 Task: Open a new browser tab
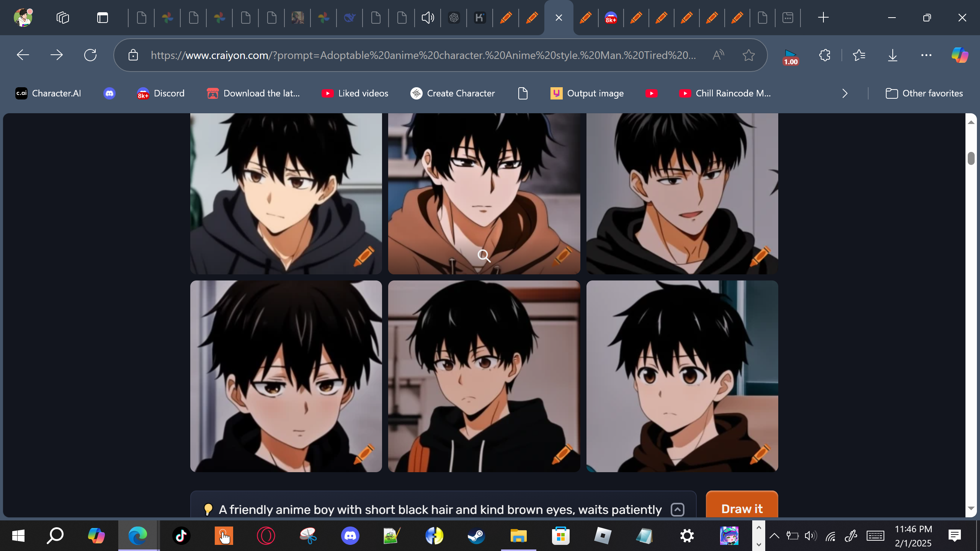[823, 18]
